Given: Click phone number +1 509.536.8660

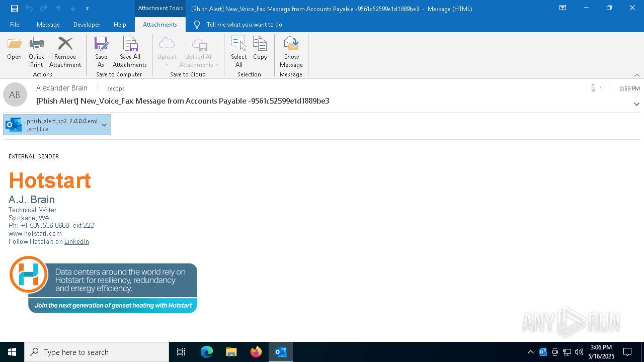Looking at the screenshot, I should 45,226.
